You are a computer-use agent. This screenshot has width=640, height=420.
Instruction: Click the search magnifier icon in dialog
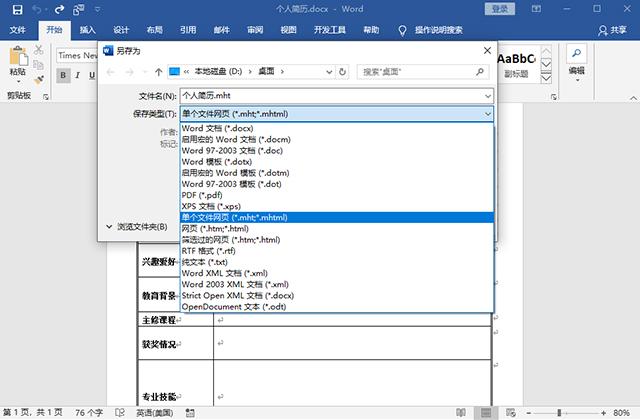click(480, 72)
